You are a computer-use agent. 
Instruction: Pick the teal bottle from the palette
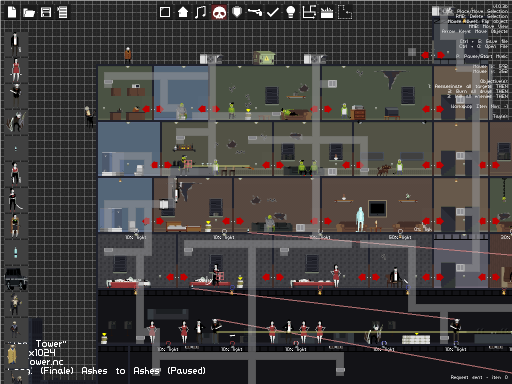(x=16, y=252)
